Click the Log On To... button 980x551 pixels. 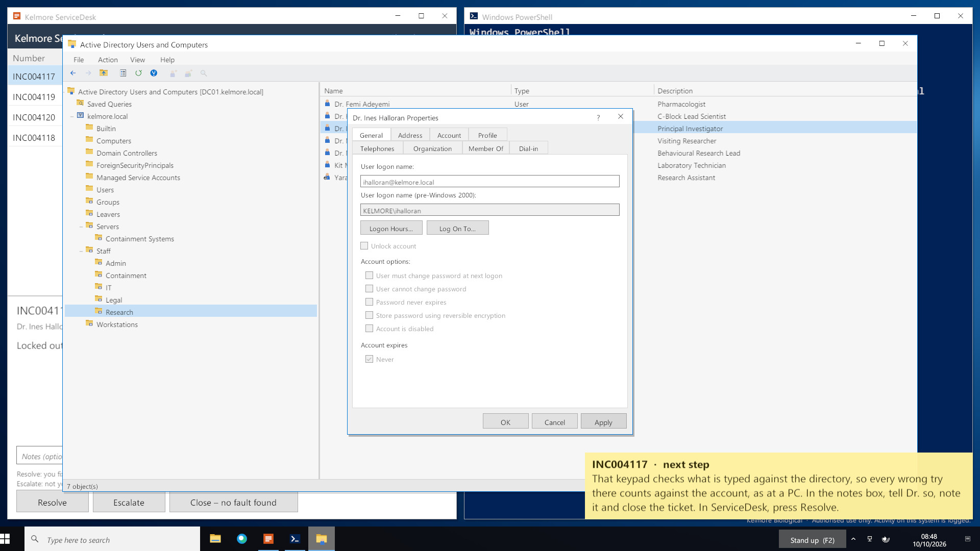[457, 228]
